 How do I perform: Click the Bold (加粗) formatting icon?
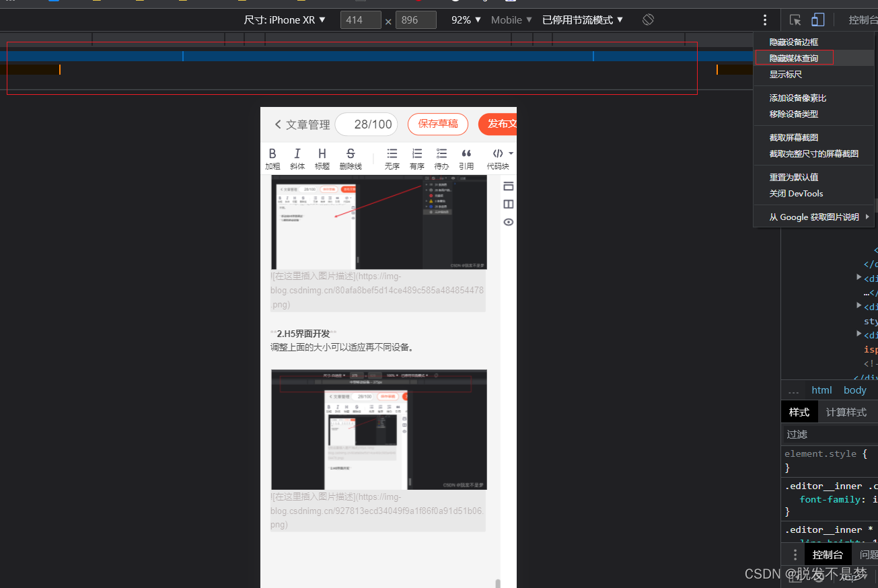(272, 153)
